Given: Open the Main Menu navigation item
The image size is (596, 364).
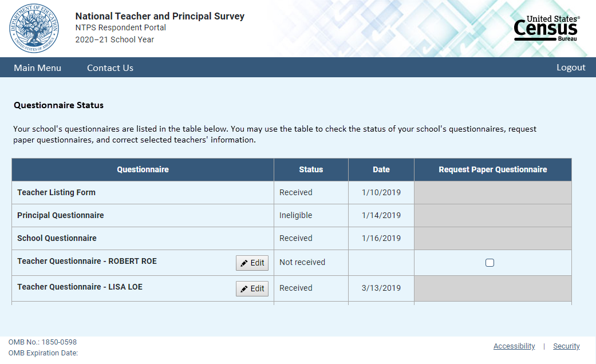Looking at the screenshot, I should coord(37,68).
